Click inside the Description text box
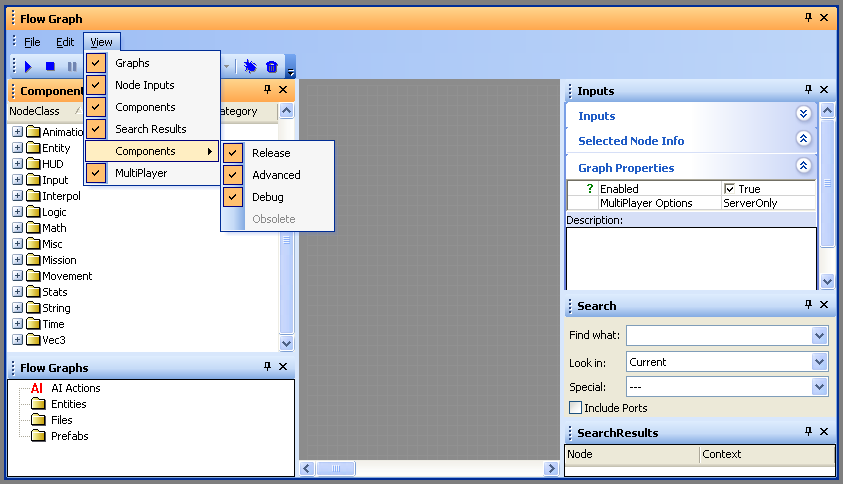 (691, 259)
